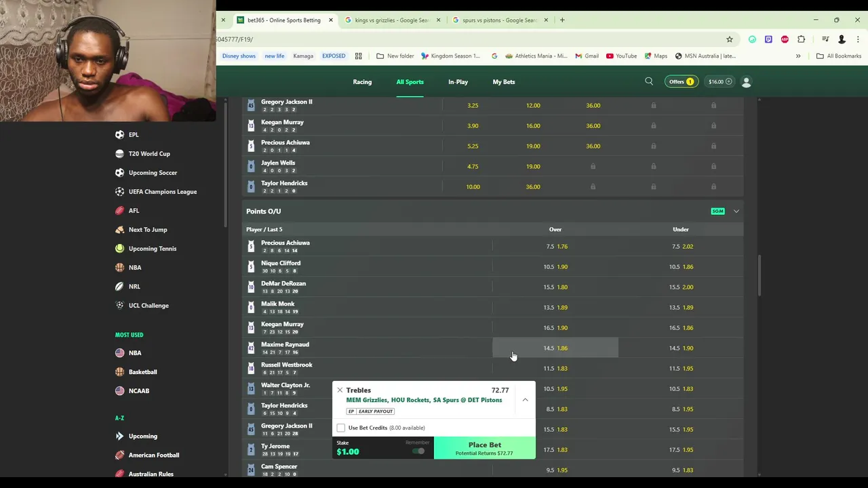868x488 pixels.
Task: Click the Place Bet button
Action: [485, 448]
